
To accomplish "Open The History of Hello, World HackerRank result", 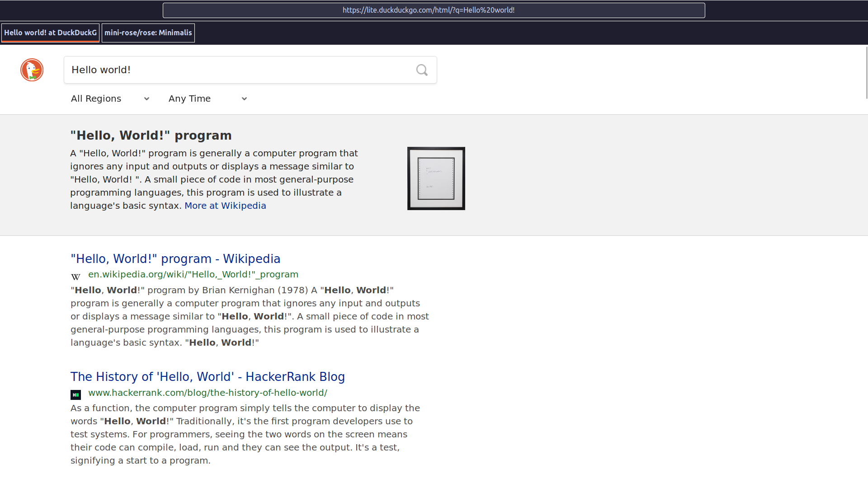I will tap(208, 377).
